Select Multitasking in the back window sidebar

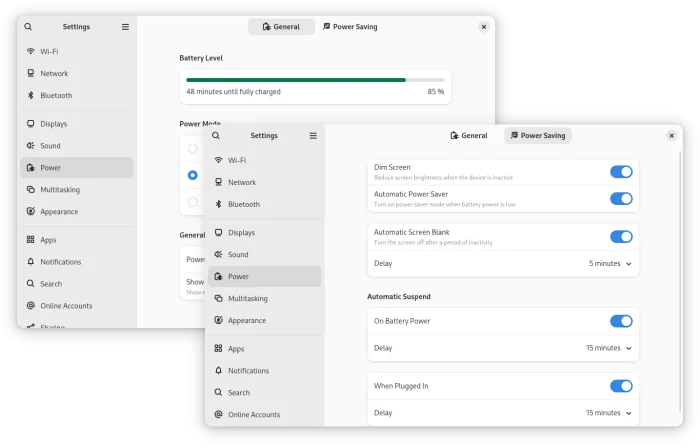[77, 189]
